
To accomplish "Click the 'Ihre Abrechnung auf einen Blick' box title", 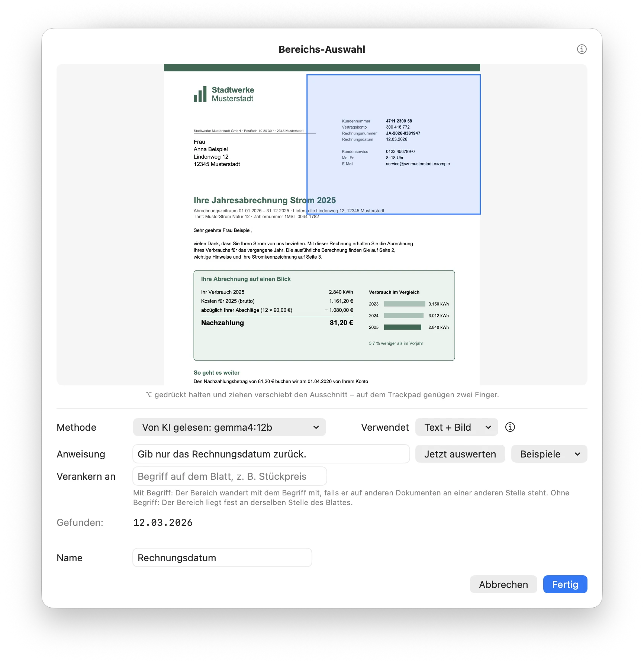I will [x=246, y=279].
